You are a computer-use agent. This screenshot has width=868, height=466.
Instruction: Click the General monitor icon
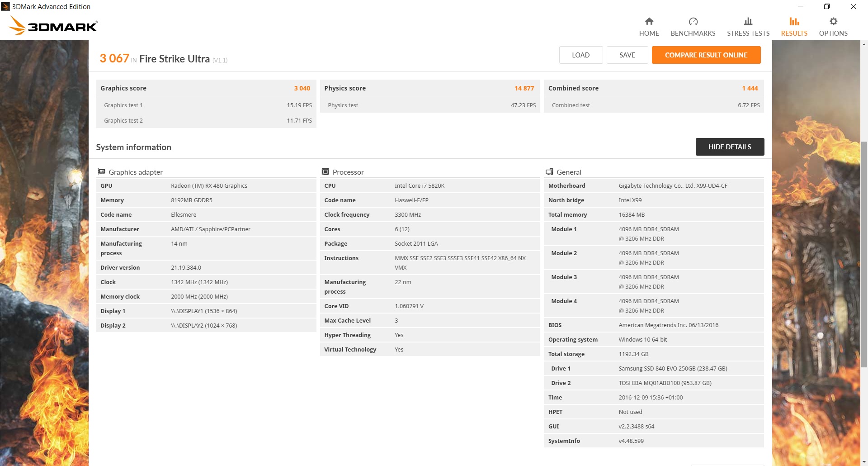pyautogui.click(x=549, y=172)
